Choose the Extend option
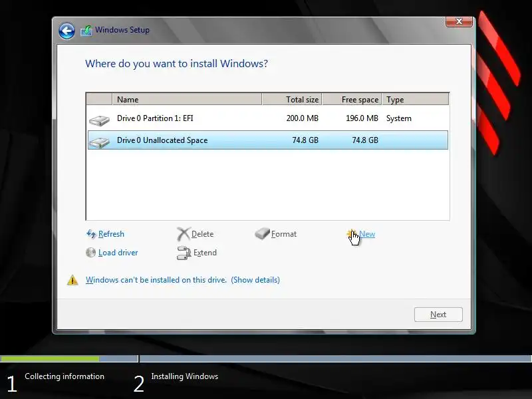 (x=205, y=253)
